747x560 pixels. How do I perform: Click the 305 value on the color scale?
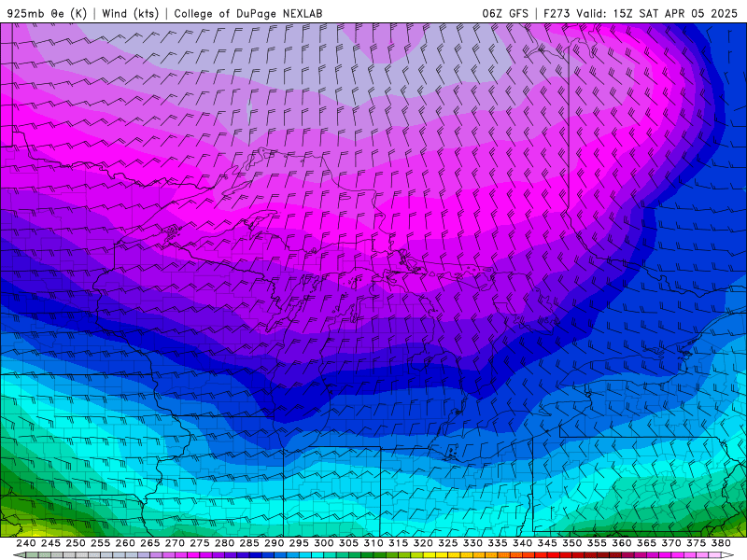[x=348, y=543]
